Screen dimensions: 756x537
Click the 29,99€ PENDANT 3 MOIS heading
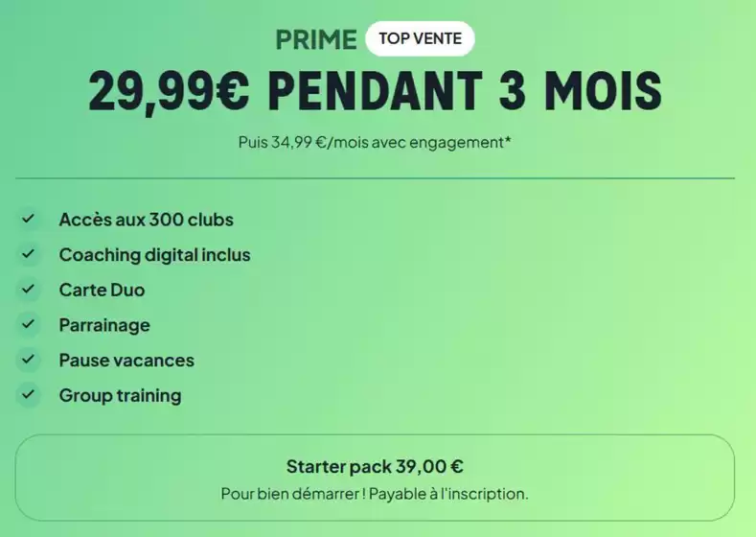pos(375,92)
